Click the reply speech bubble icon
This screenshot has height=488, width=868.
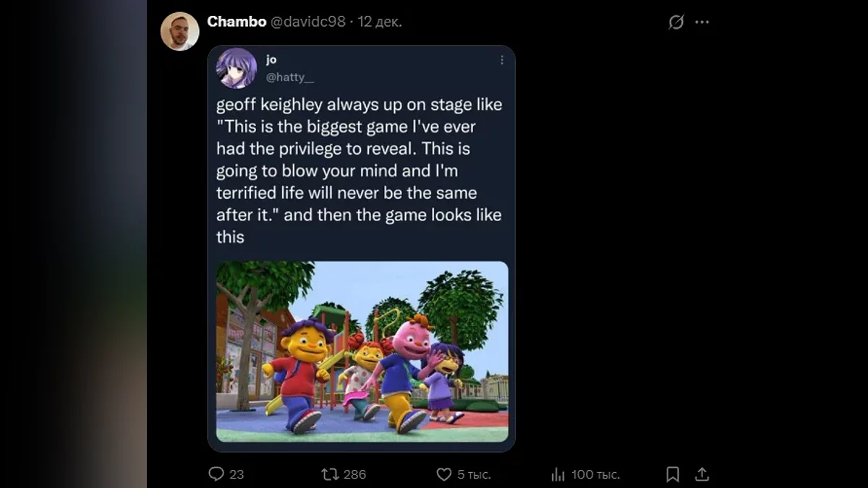coord(216,474)
